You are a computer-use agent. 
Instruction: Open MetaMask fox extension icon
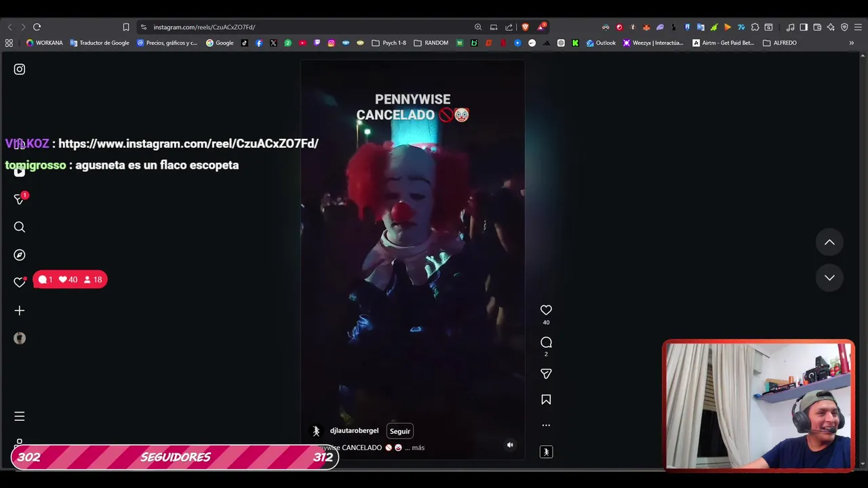coord(646,27)
